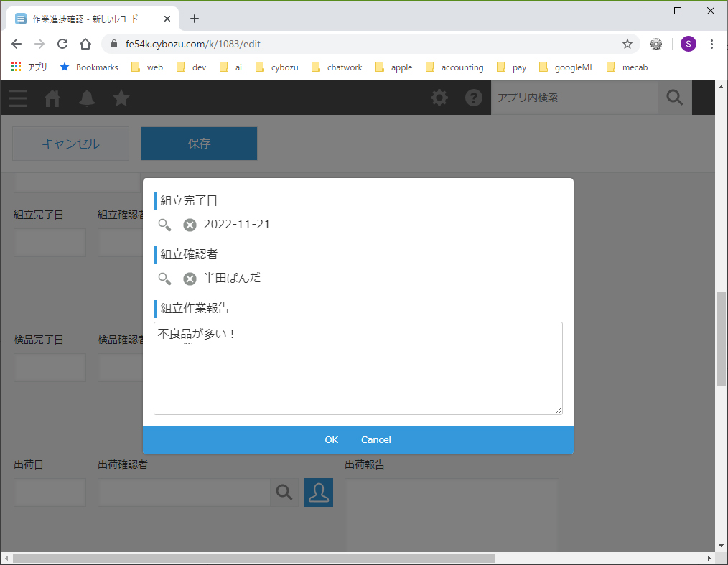
Task: Open a new browser tab
Action: pos(195,19)
